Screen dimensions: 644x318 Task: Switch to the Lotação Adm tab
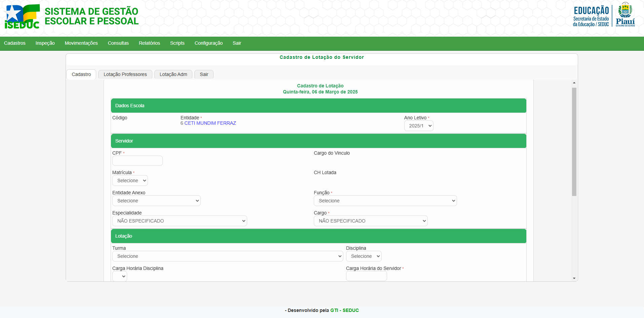pyautogui.click(x=173, y=74)
